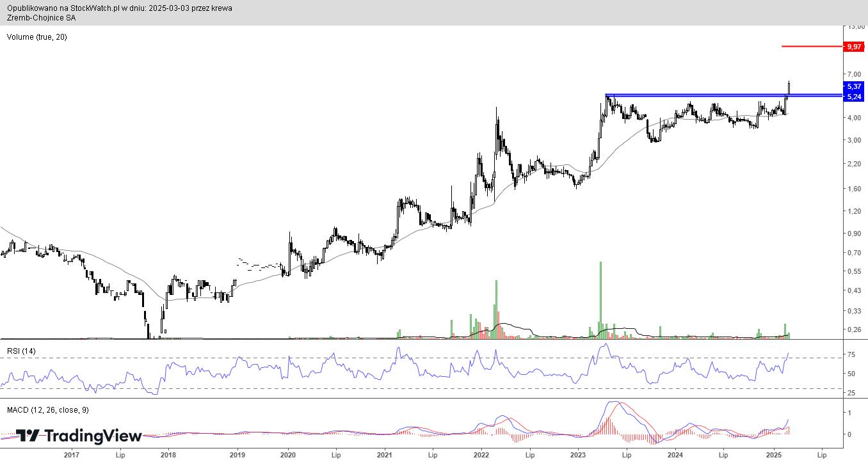Click the 9,97 red price label
868x460 pixels.
click(854, 47)
